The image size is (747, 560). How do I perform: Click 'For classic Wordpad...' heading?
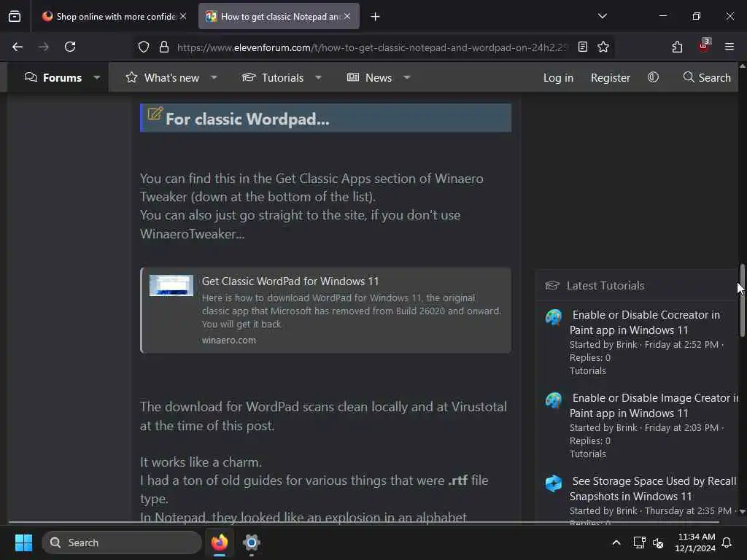247,119
